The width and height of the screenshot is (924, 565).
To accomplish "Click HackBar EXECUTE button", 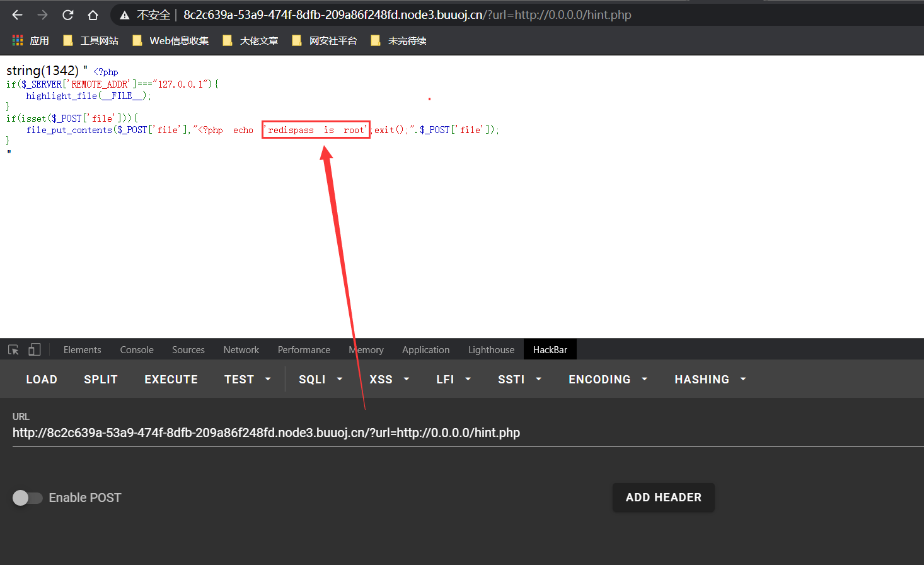I will coord(171,379).
